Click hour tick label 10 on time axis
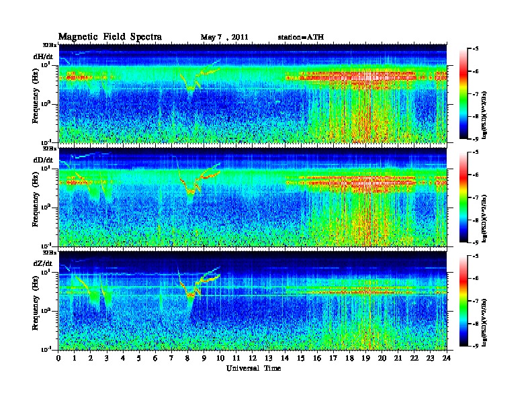Screen dimensions: 532x411 pos(220,358)
